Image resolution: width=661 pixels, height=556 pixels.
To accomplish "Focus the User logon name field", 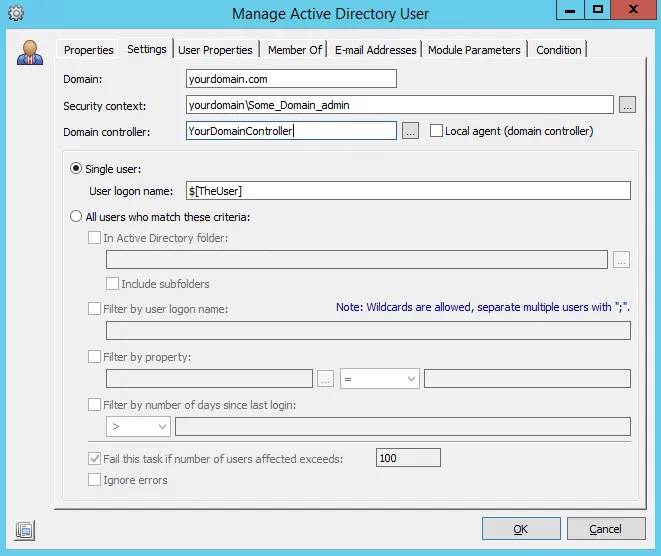I will pos(408,191).
